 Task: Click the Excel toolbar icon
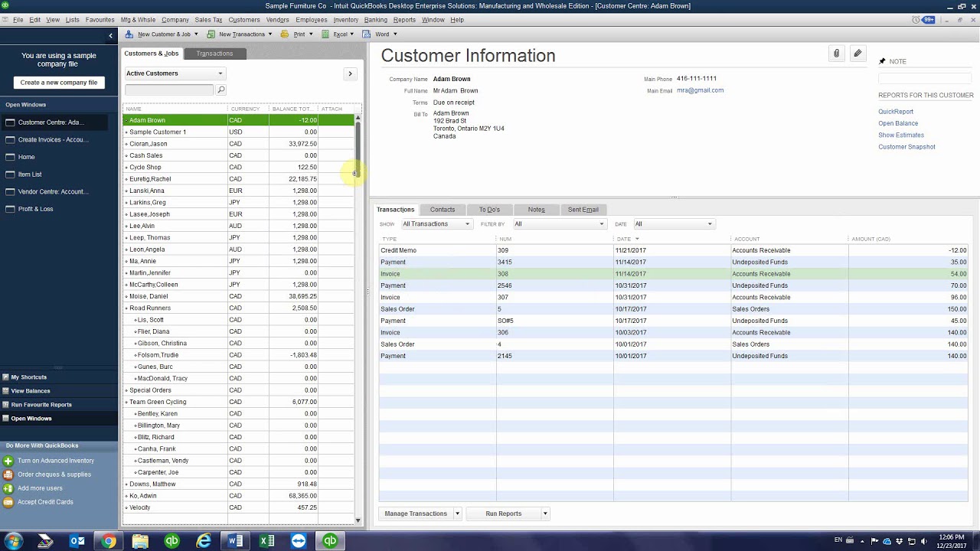point(325,34)
